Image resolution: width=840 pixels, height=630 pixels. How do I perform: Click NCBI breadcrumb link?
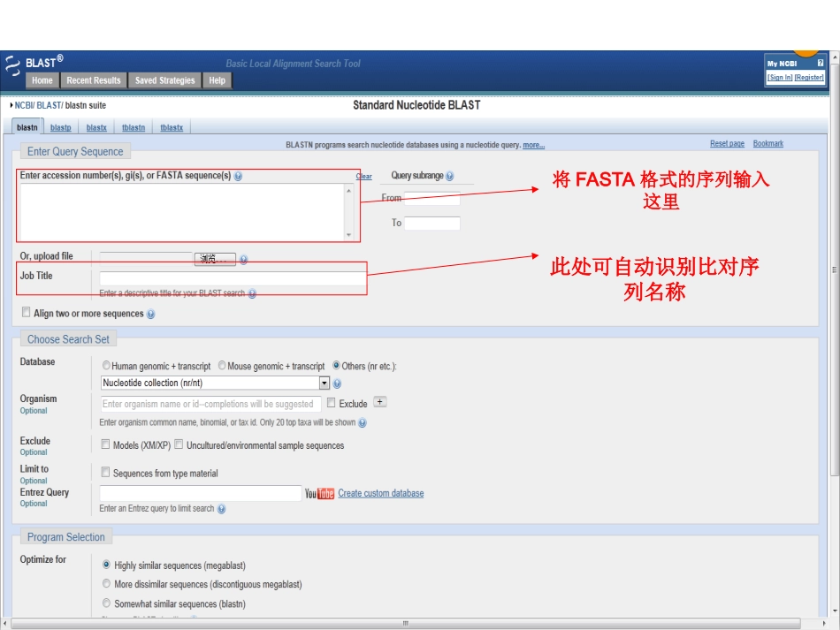[24, 105]
